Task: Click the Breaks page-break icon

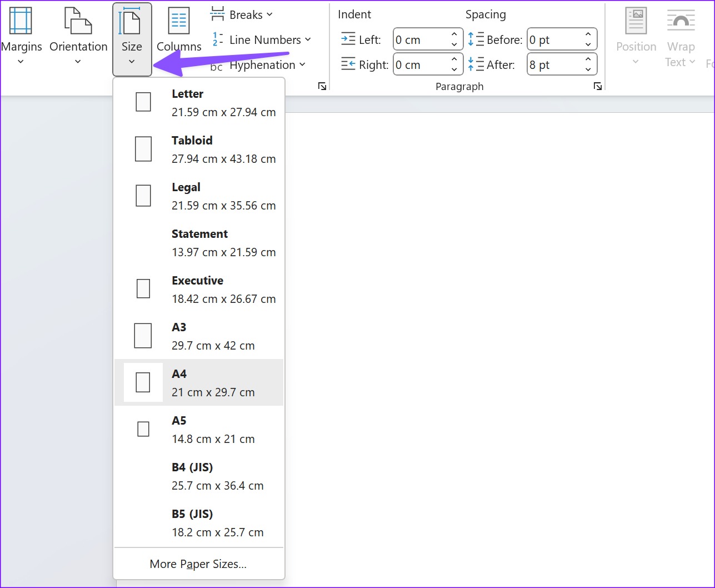Action: [x=217, y=14]
